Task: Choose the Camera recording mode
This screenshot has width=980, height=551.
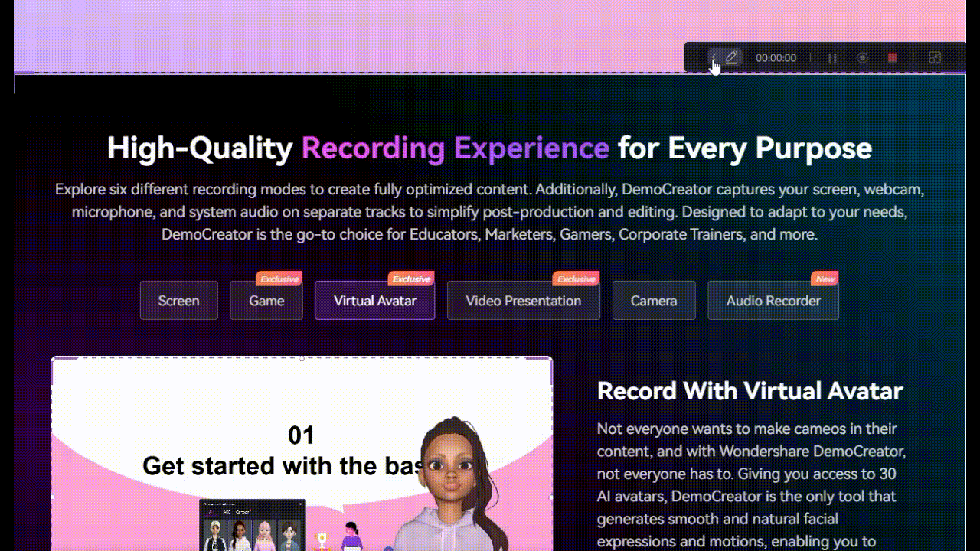Action: tap(654, 301)
